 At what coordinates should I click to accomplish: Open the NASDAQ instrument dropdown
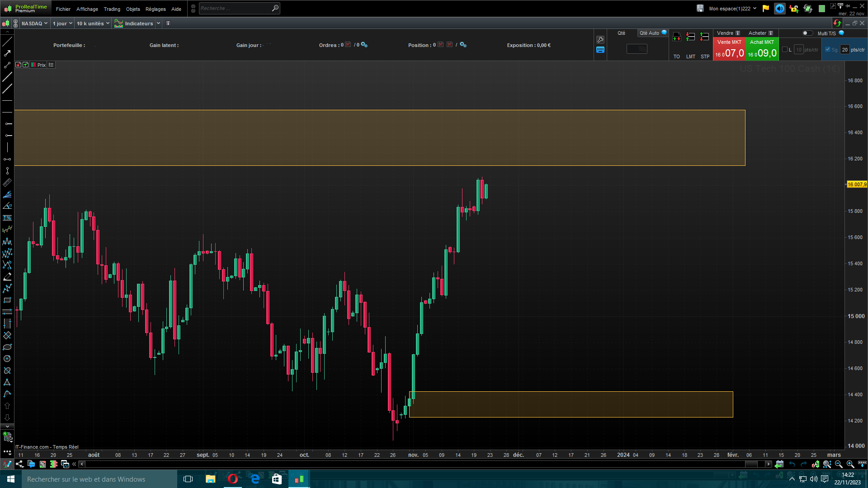click(34, 23)
